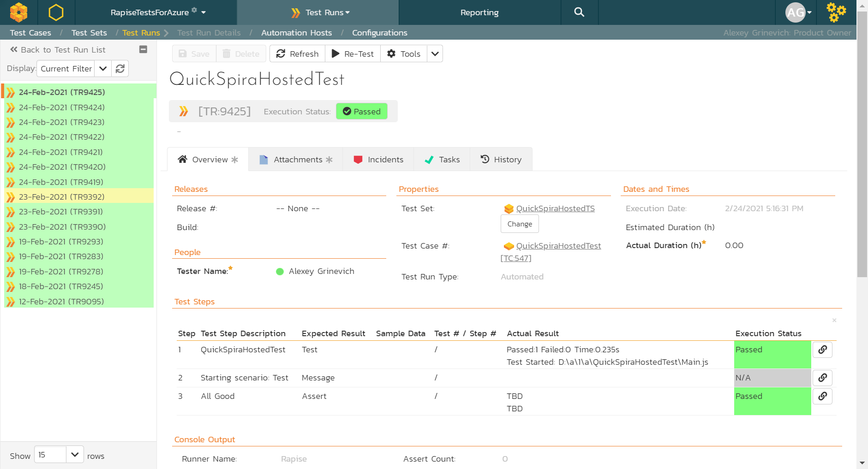Screen dimensions: 868x469
Task: Click the Actual Duration value 0.00
Action: pyautogui.click(x=734, y=245)
